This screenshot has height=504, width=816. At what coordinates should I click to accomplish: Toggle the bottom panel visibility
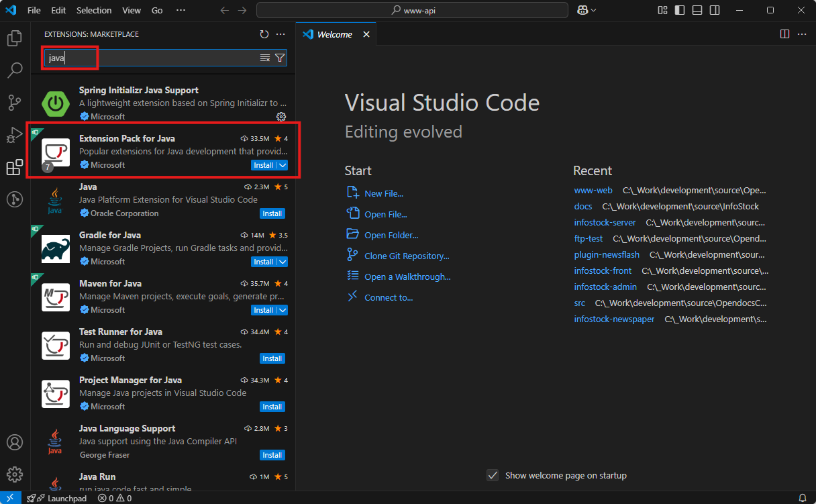[697, 10]
